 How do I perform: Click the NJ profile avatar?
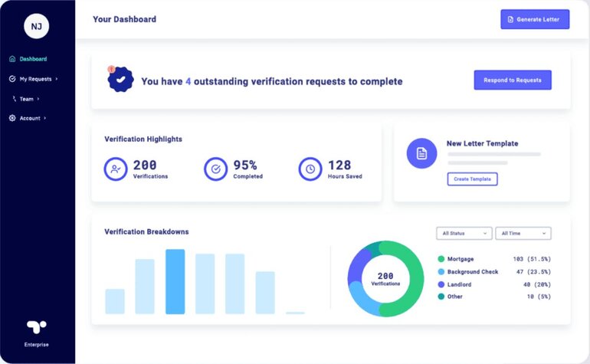pyautogui.click(x=37, y=26)
